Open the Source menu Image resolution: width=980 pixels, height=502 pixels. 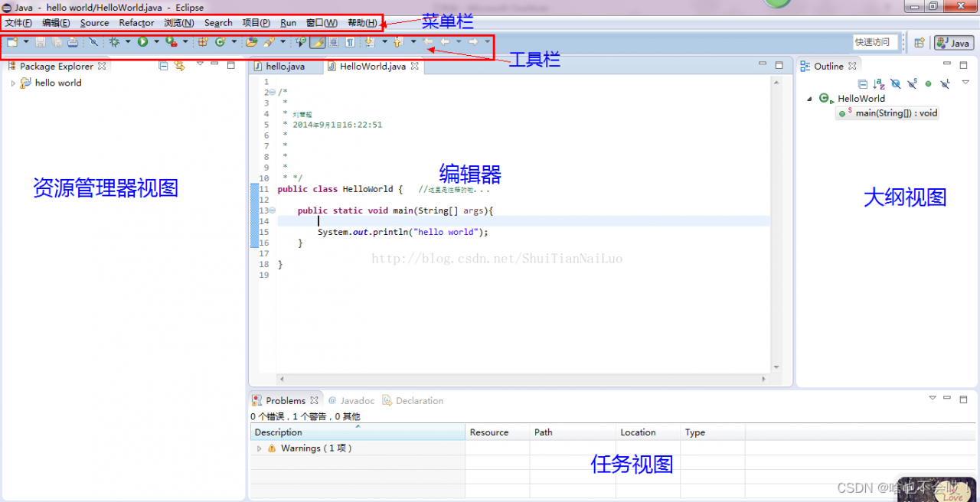pos(94,23)
